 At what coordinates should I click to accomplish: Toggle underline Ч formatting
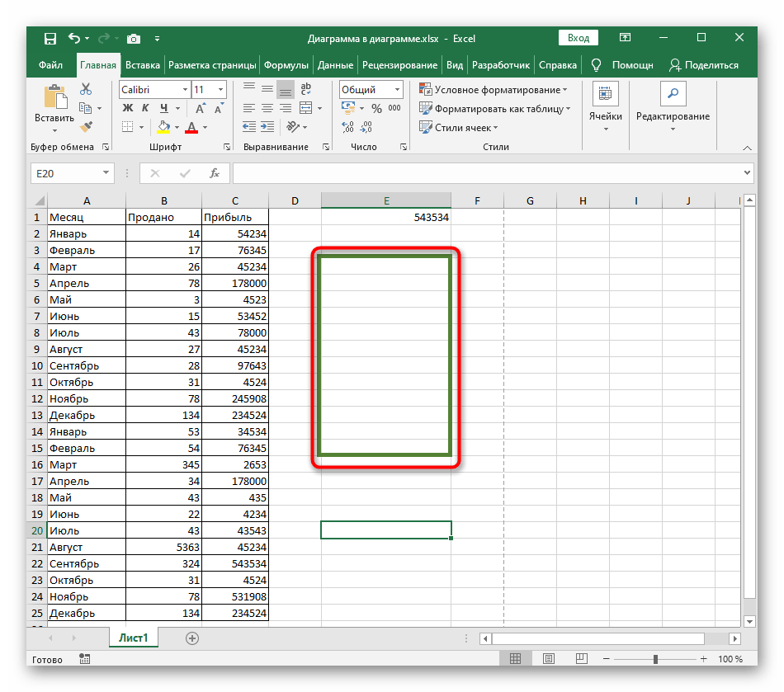pyautogui.click(x=164, y=108)
